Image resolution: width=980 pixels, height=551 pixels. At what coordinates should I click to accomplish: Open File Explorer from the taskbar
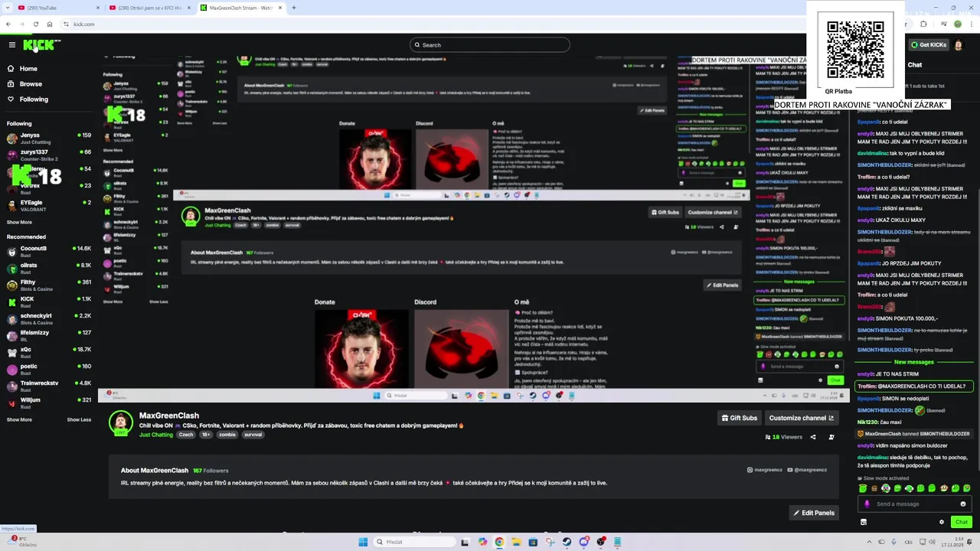pos(516,542)
